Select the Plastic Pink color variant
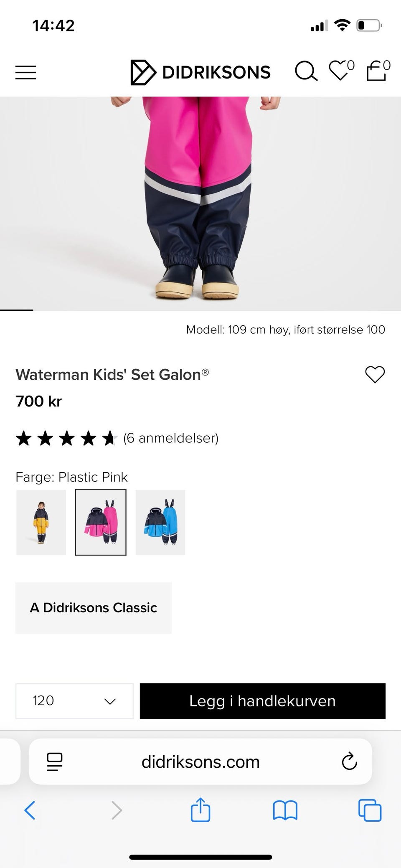Viewport: 401px width, 868px height. [101, 522]
